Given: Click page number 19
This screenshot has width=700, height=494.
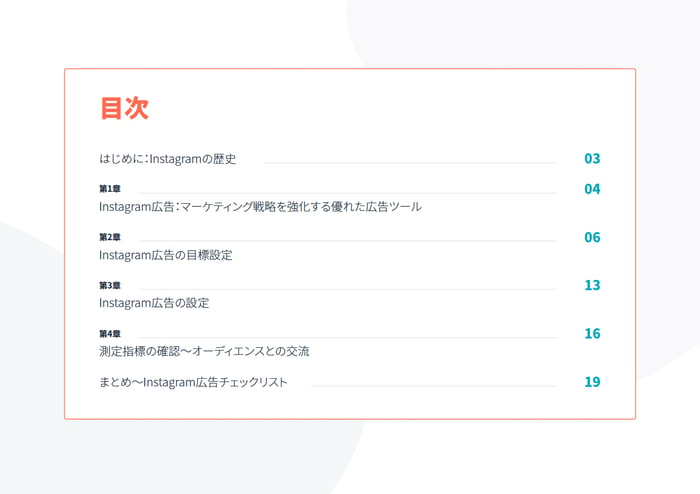Looking at the screenshot, I should [592, 382].
